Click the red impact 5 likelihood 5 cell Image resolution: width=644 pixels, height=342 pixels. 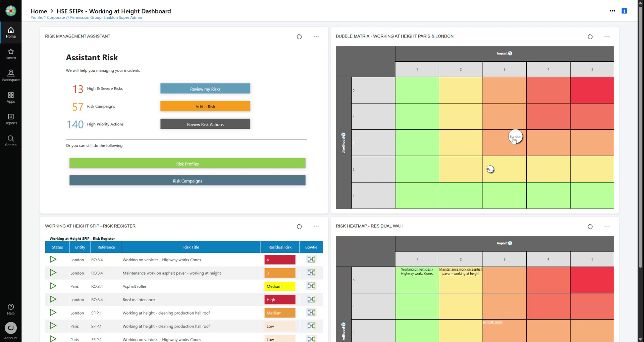coord(592,90)
